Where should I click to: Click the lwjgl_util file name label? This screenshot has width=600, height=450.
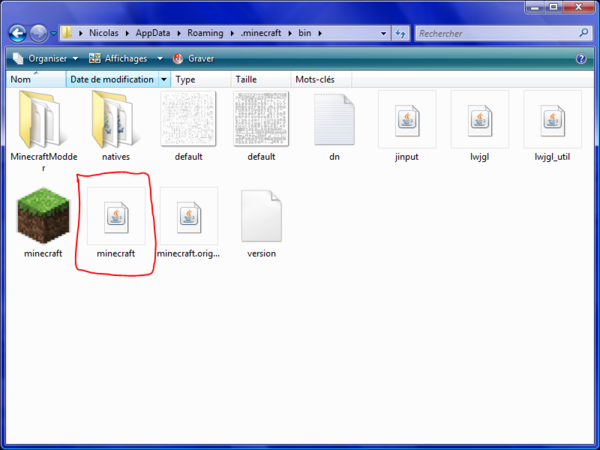(552, 157)
